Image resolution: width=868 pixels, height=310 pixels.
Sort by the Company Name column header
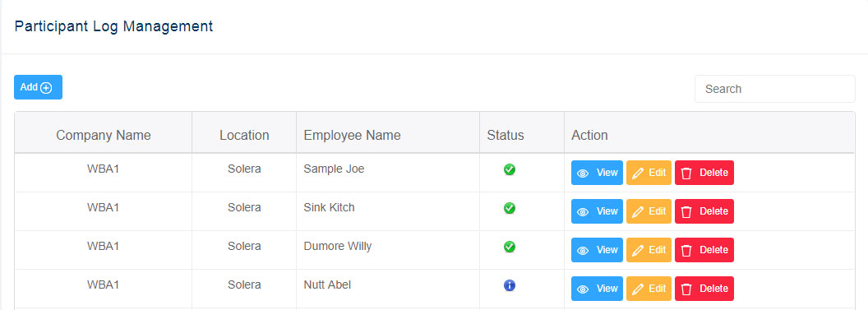[104, 135]
